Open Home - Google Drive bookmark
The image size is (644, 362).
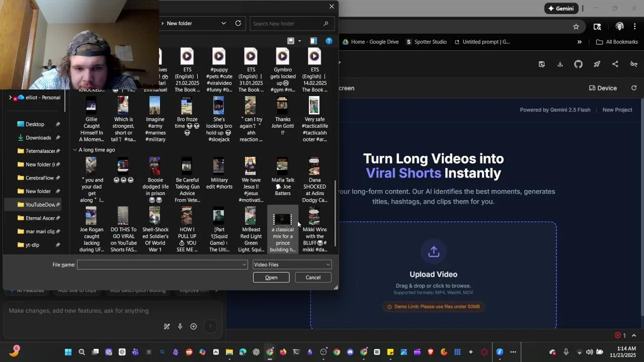click(x=370, y=42)
